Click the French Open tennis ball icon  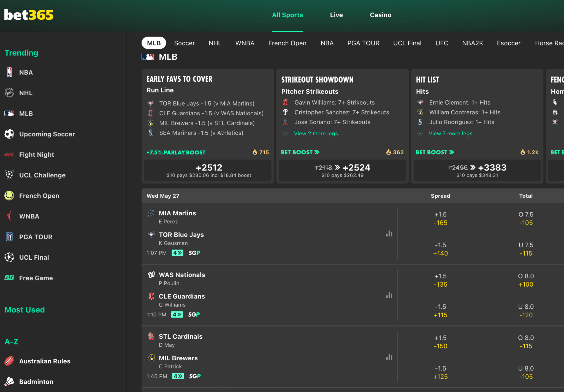(x=9, y=196)
